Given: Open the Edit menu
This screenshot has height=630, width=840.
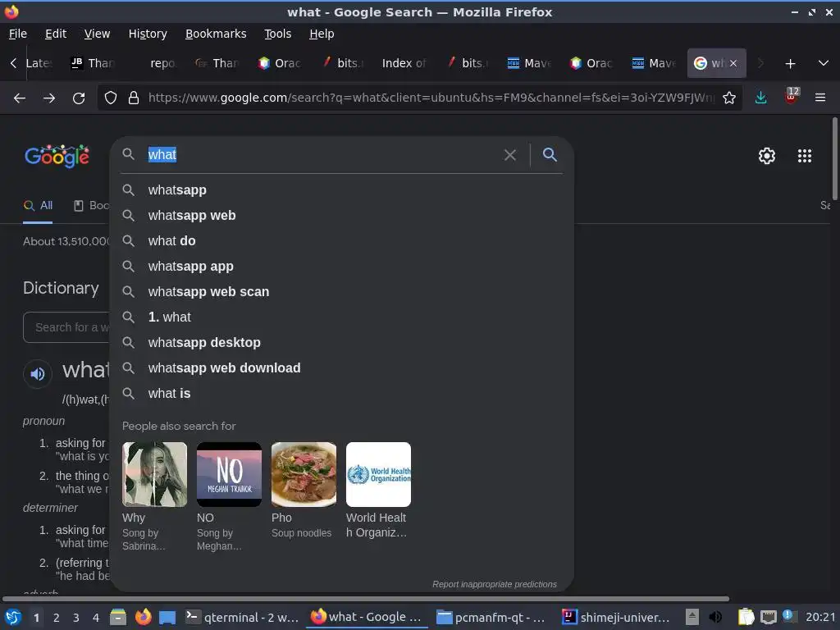Looking at the screenshot, I should click(56, 34).
